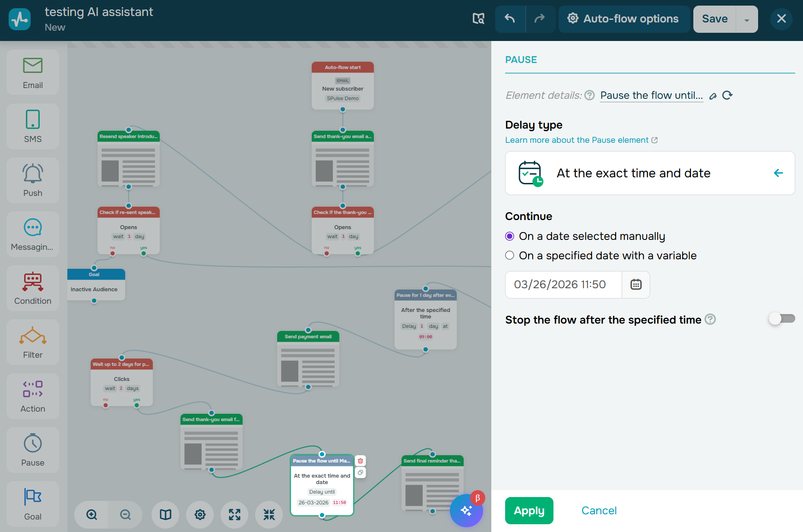The width and height of the screenshot is (803, 532).
Task: Select On a specified date with a variable
Action: point(510,255)
